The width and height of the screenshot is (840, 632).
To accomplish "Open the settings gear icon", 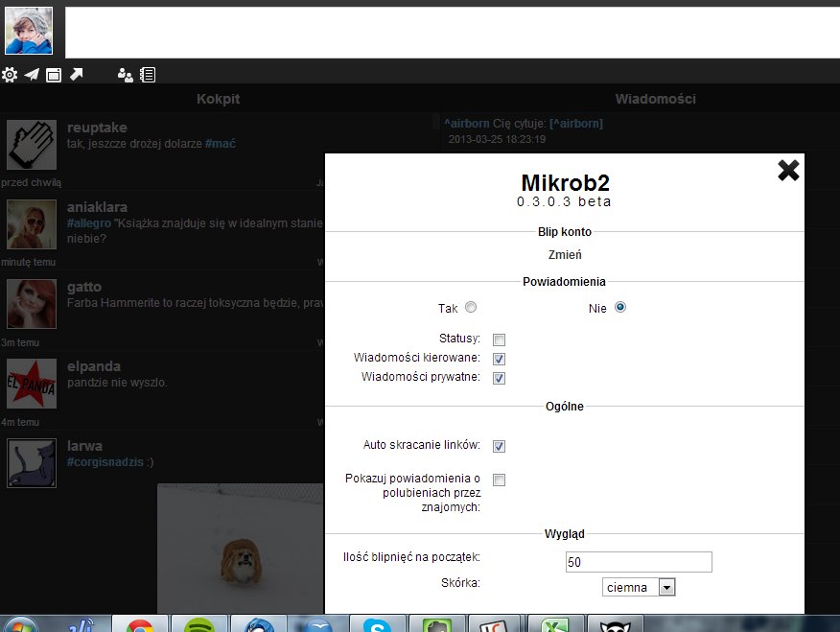I will tap(9, 75).
